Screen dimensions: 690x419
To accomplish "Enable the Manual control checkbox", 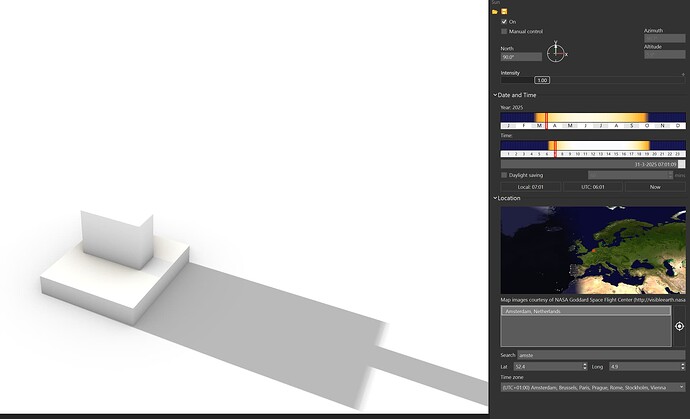I will [x=504, y=31].
